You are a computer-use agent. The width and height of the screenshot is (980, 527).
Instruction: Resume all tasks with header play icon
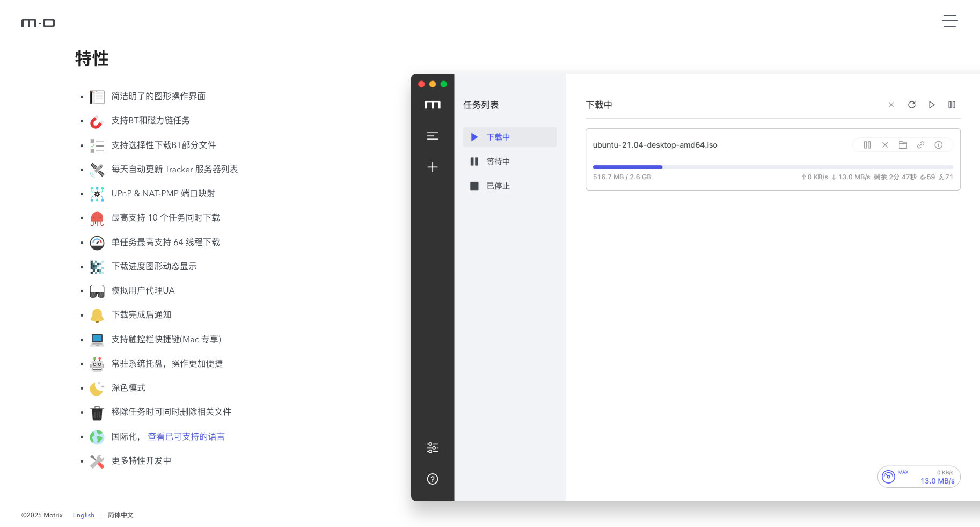coord(932,105)
